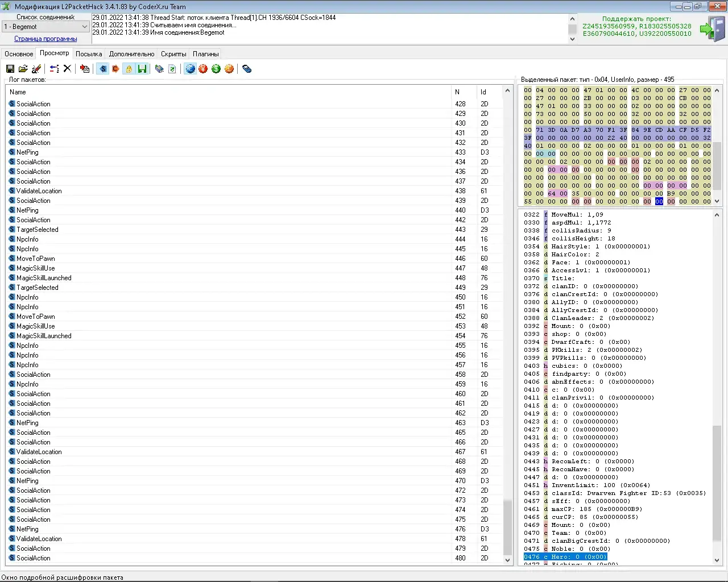Click the green door exit icon

[x=713, y=29]
